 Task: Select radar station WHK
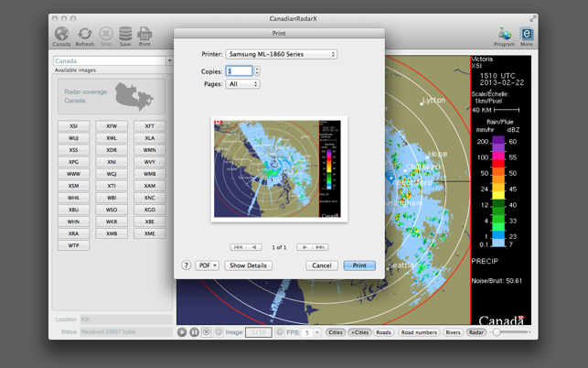[73, 198]
